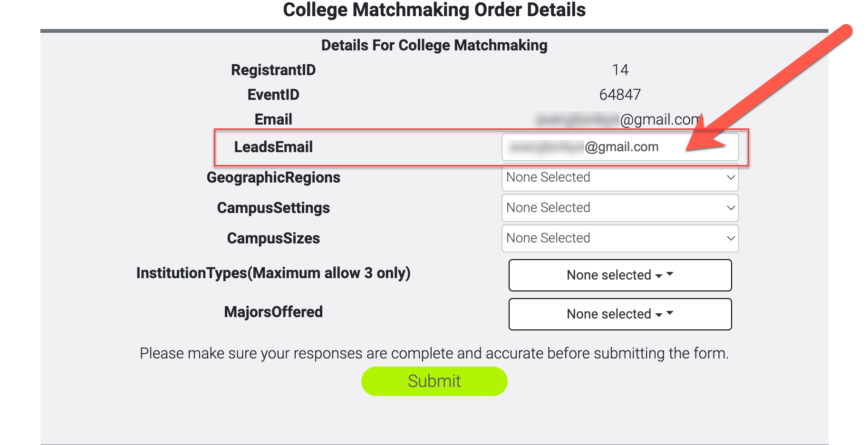This screenshot has height=445, width=868.
Task: Click the College Matchmaking Order Details heading
Action: [434, 10]
